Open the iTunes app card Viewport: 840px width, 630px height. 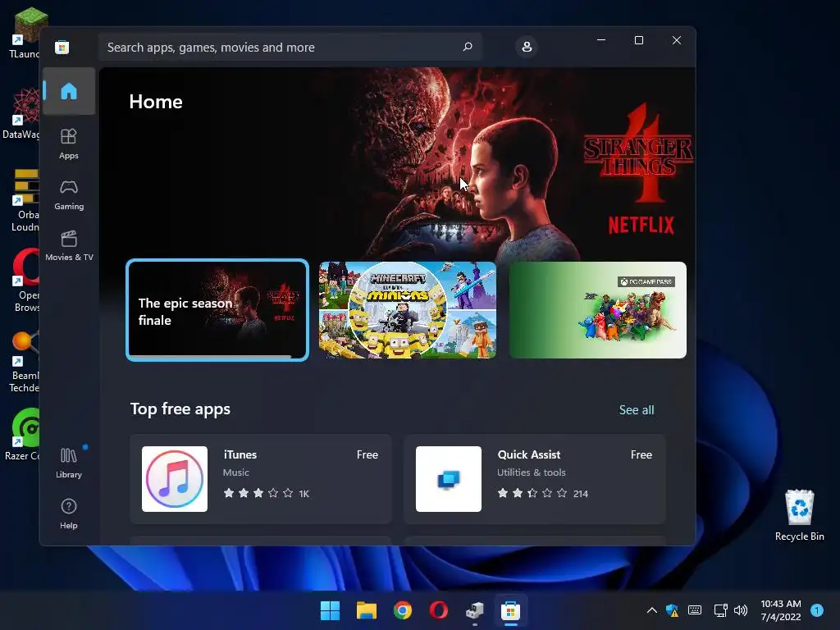tap(261, 479)
